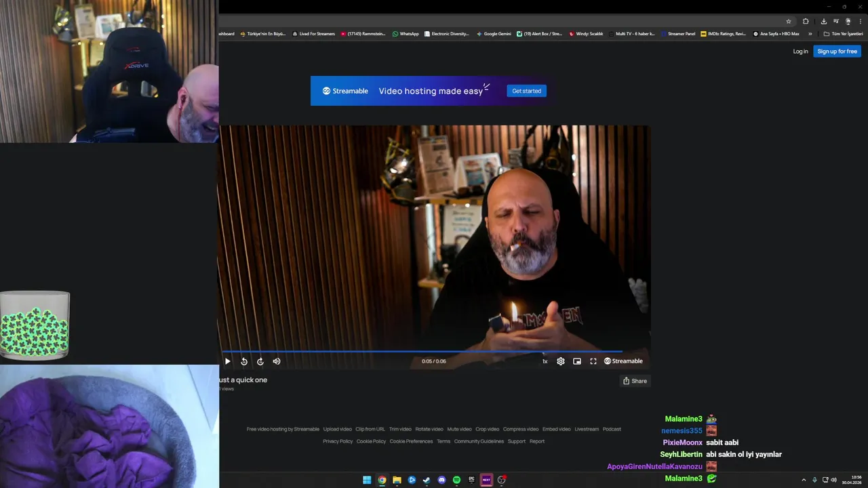This screenshot has height=488, width=868.
Task: Open the Chrome profile avatar
Action: coord(848,21)
